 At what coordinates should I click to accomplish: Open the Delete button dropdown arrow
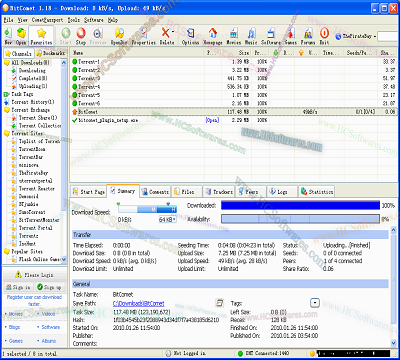(173, 32)
